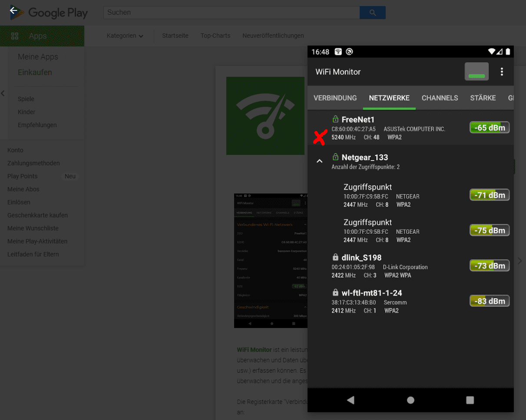Click the Suchen search input field
526x420 pixels.
click(x=232, y=13)
